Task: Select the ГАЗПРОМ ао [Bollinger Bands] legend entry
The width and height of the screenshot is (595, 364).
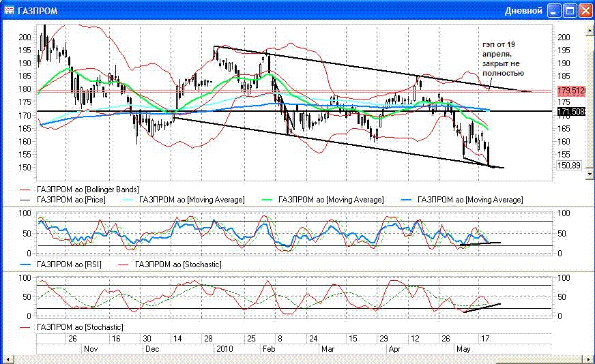Action: click(79, 189)
